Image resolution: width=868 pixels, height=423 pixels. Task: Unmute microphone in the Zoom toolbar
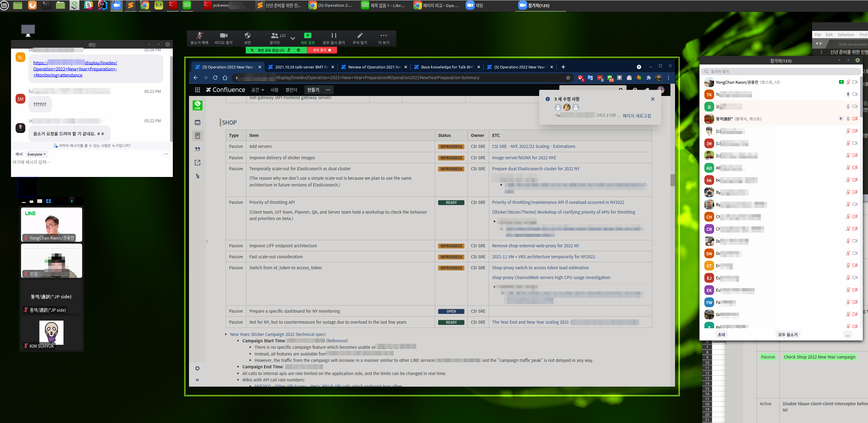coord(199,38)
